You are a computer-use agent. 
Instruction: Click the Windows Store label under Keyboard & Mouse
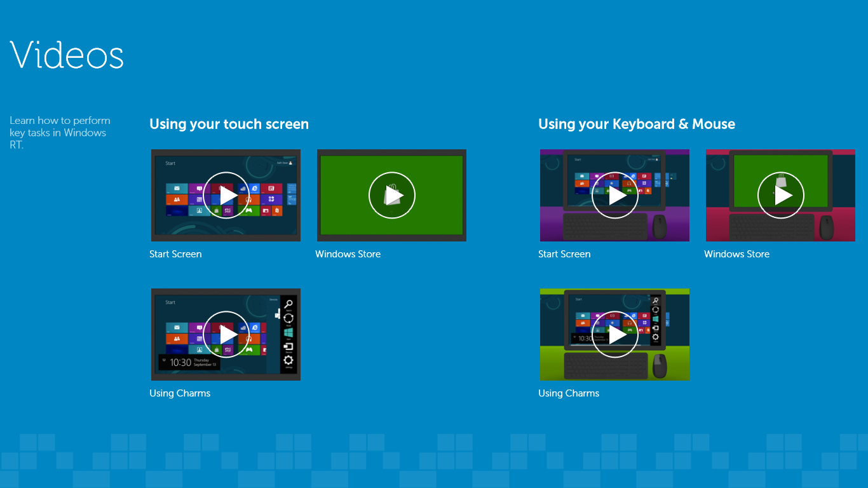[x=736, y=254]
